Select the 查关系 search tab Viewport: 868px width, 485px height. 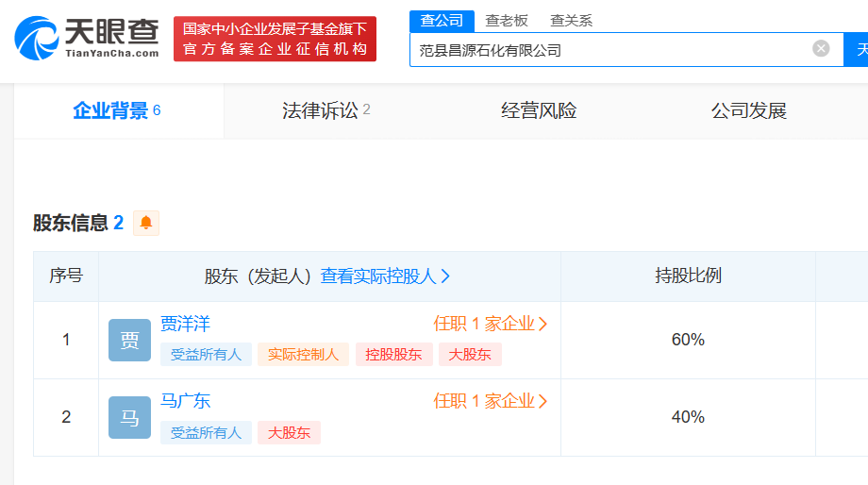pyautogui.click(x=571, y=20)
